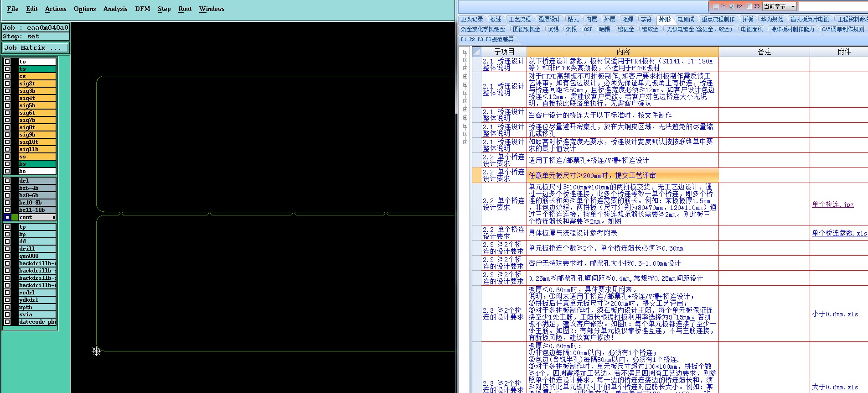Select the layer name mcdrl
Viewport: 868px width, 393px height.
37,293
